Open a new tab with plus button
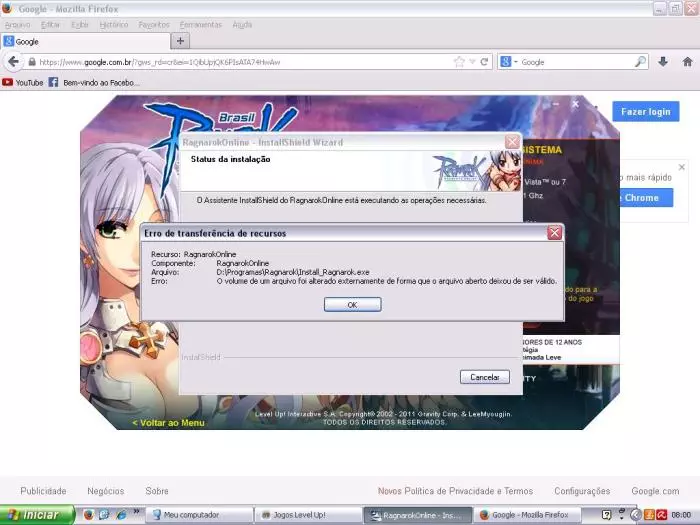This screenshot has height=525, width=700. pos(180,41)
